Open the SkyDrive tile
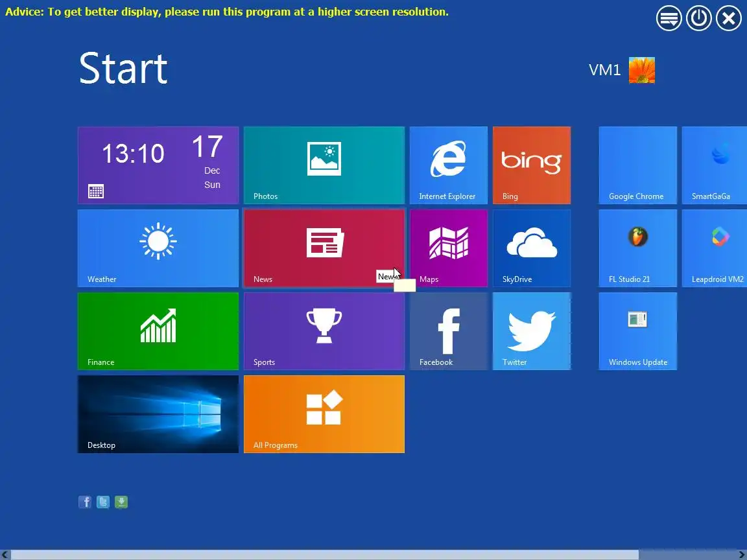Viewport: 747px width, 560px height. pos(532,248)
